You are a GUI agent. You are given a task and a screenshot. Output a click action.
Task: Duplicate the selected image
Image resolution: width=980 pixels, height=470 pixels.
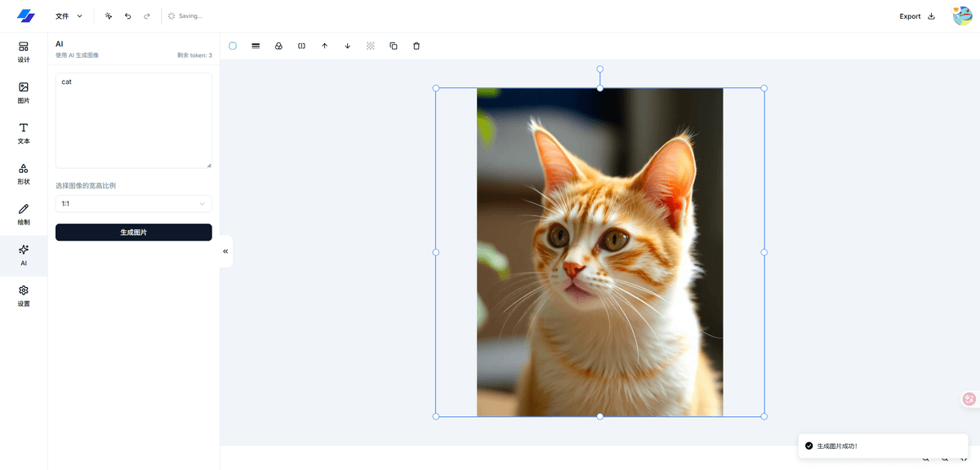[x=394, y=47]
